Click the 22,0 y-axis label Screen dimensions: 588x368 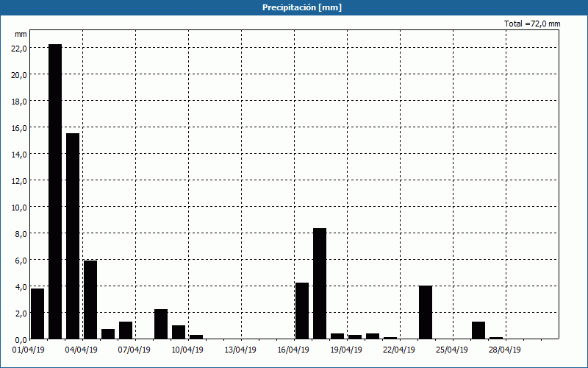point(19,49)
